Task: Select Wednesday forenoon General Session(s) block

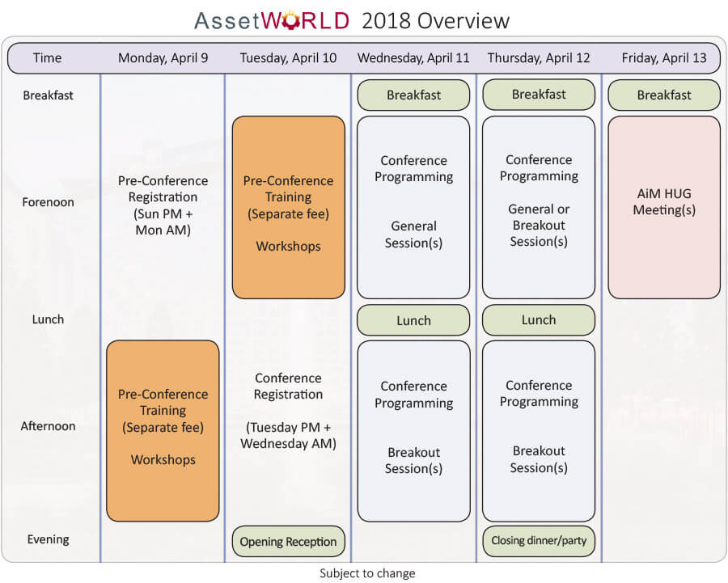Action: 413,208
